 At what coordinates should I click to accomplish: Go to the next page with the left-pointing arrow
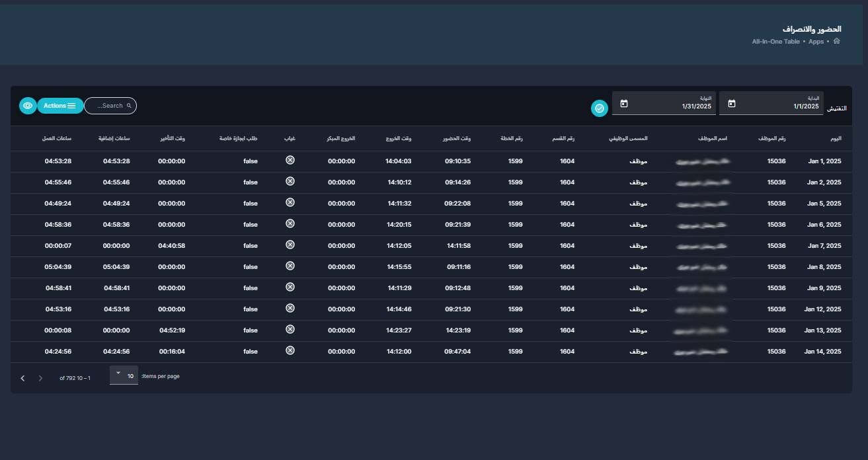[23, 378]
